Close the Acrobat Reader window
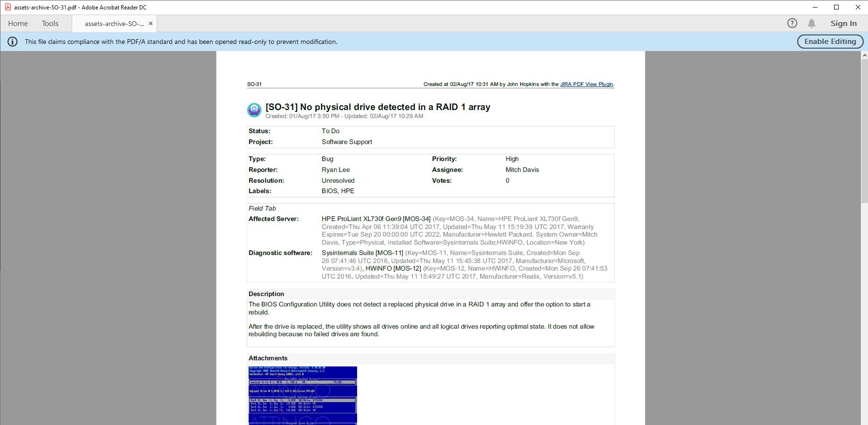 pyautogui.click(x=858, y=7)
